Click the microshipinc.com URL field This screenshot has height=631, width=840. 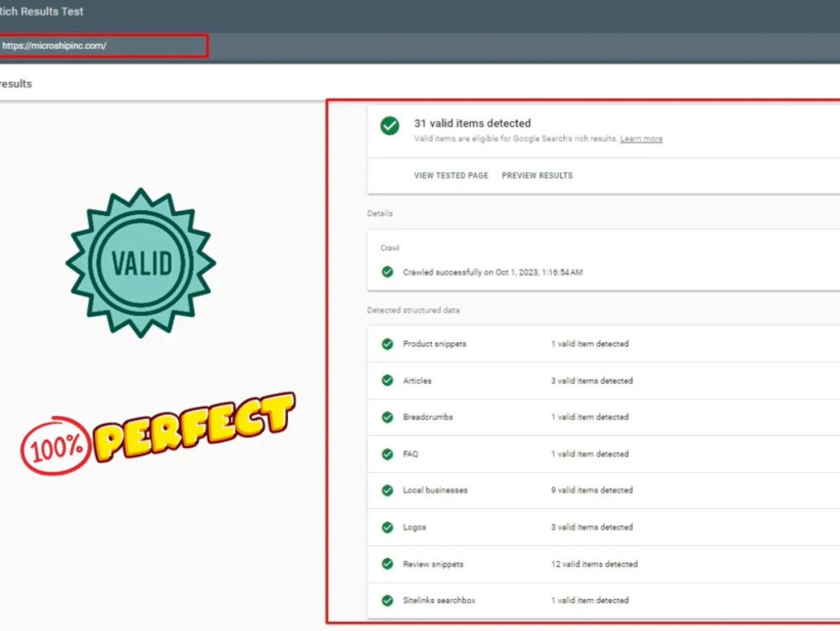(103, 45)
